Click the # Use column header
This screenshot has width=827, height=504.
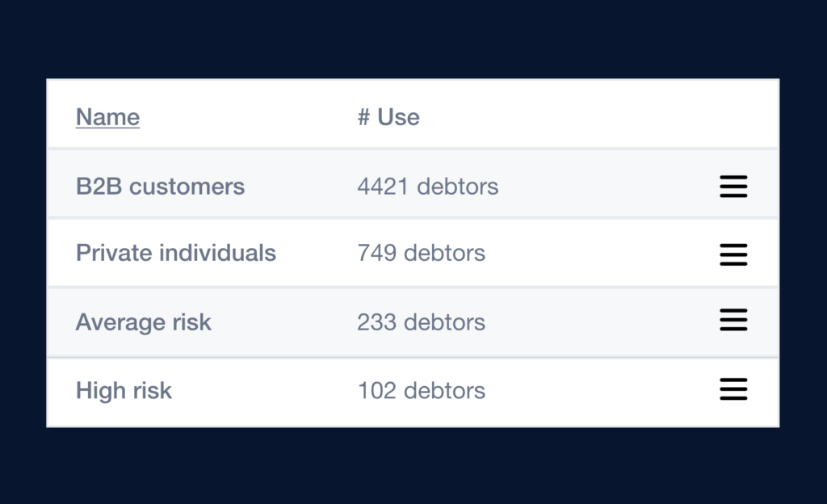click(x=388, y=117)
